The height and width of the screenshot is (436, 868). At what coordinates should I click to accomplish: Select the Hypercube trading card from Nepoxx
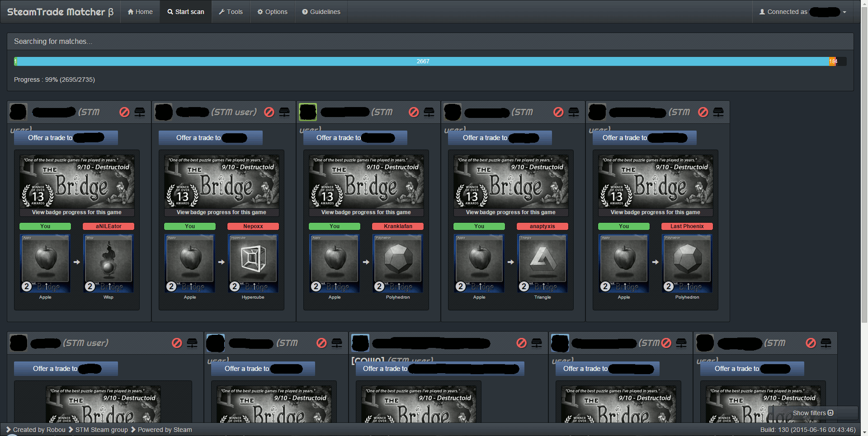[253, 263]
